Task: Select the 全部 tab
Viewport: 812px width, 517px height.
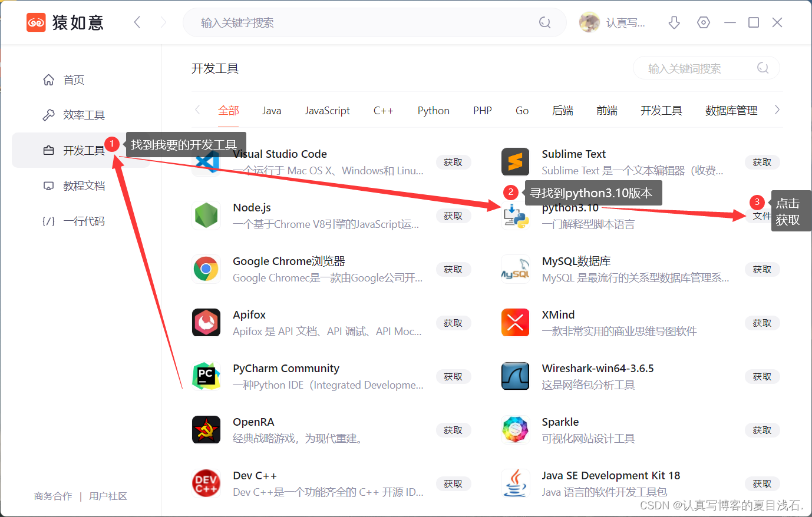Action: 229,111
